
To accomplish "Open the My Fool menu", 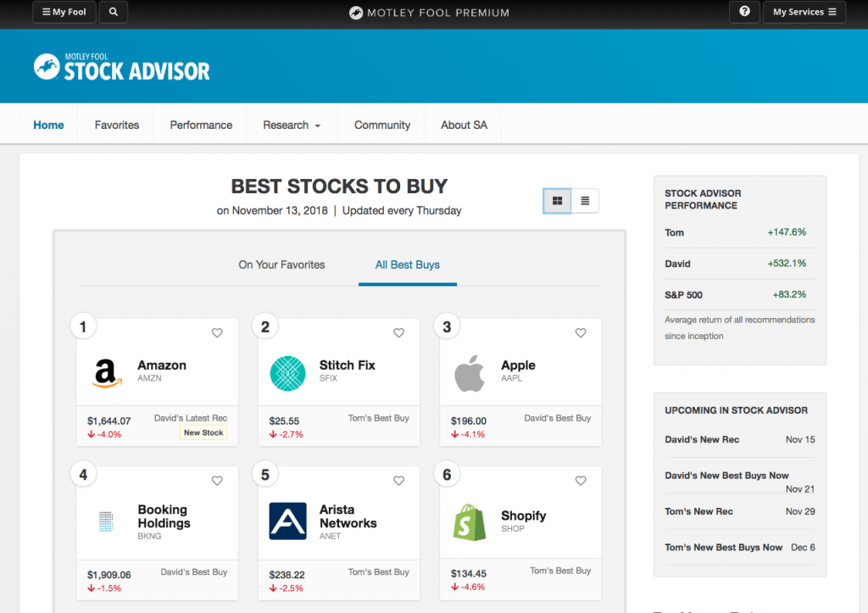I will (64, 12).
